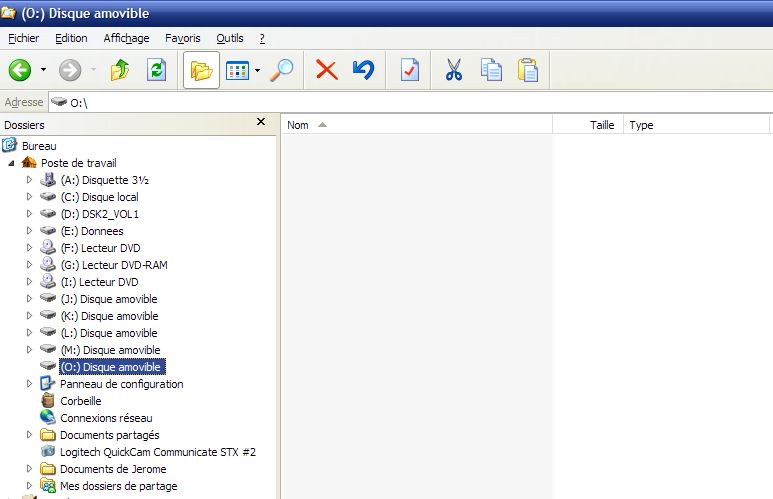773x499 pixels.
Task: Expand the Panneau de configuration node
Action: [29, 384]
